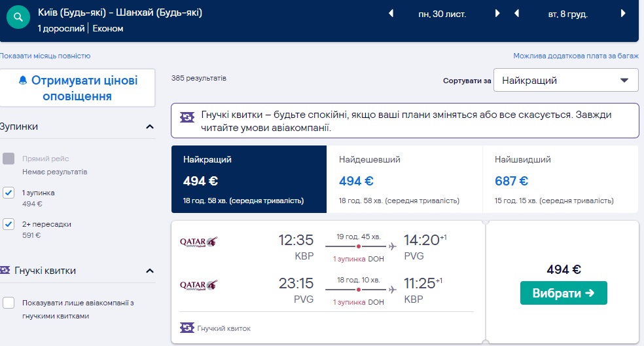Viewport: 644px width, 346px height.
Task: Click the Вибрати button
Action: [x=563, y=293]
